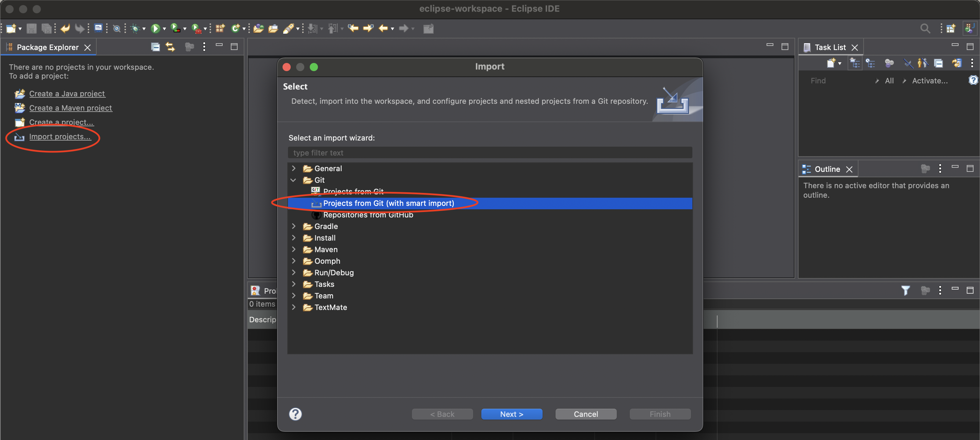The height and width of the screenshot is (440, 980).
Task: Click Synchronize Changed in Task List
Action: tap(957, 63)
